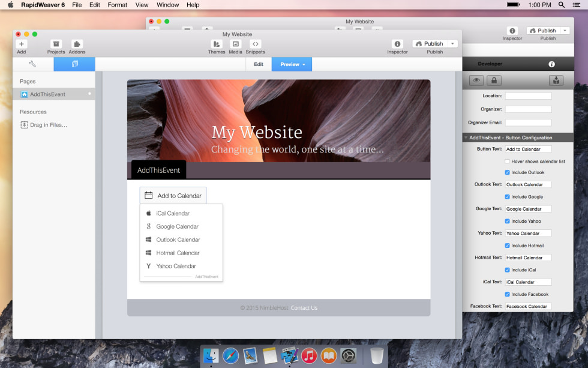This screenshot has width=588, height=368.
Task: Open the Window menu
Action: (167, 5)
